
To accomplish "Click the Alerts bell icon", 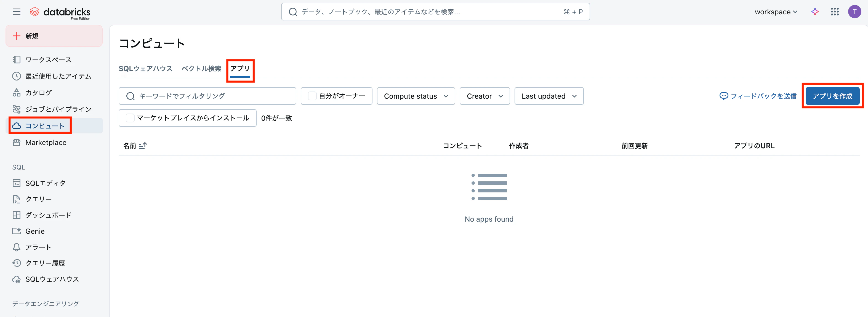I will pos(17,247).
